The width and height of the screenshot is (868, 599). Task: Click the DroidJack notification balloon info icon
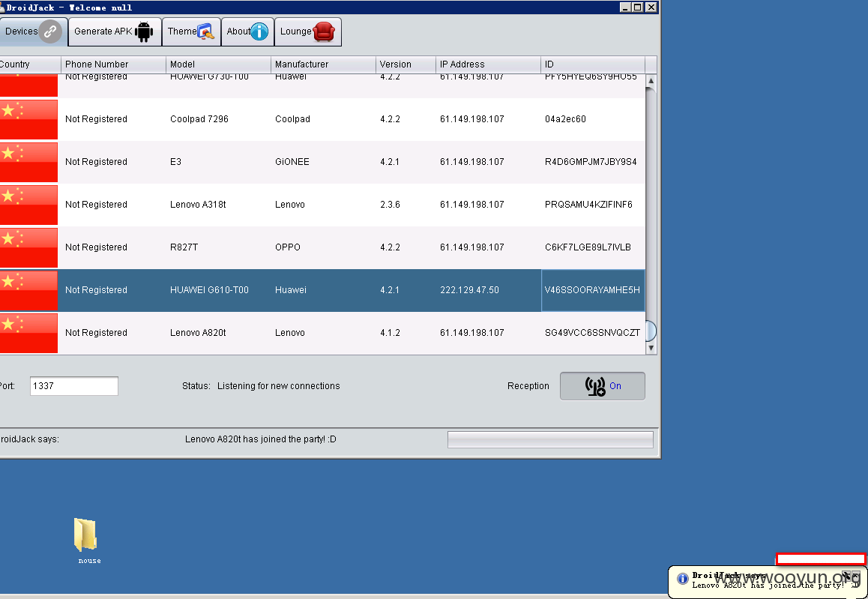pos(683,579)
